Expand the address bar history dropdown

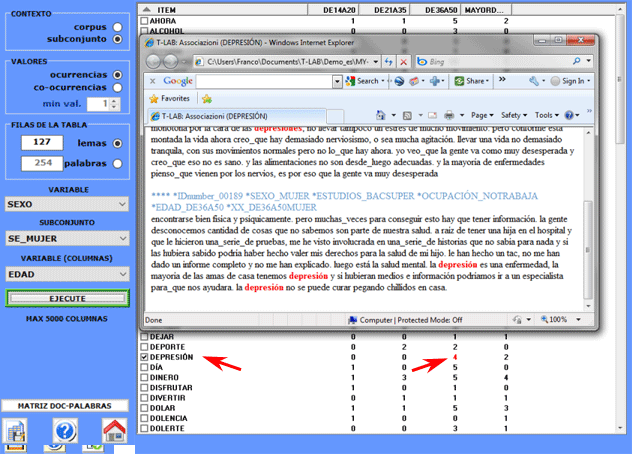376,62
